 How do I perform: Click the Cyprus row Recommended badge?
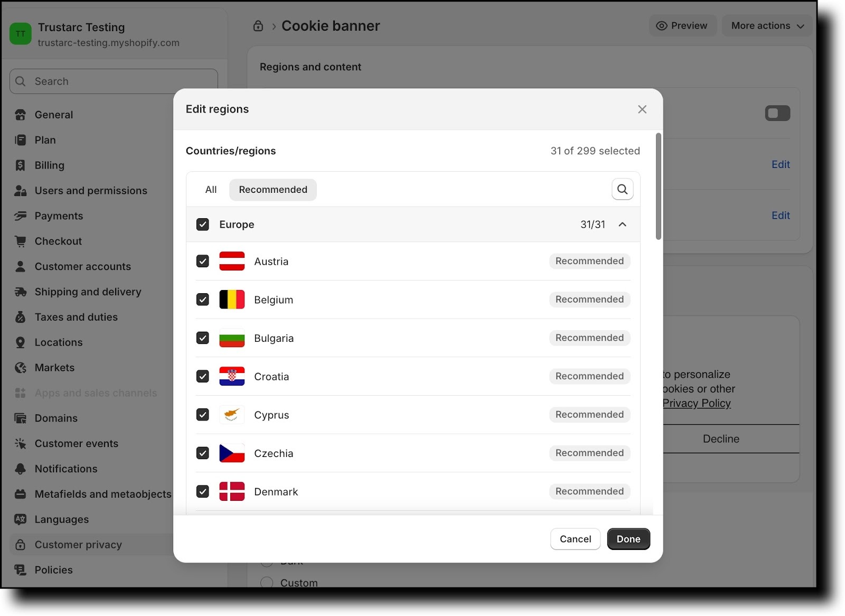pos(589,415)
